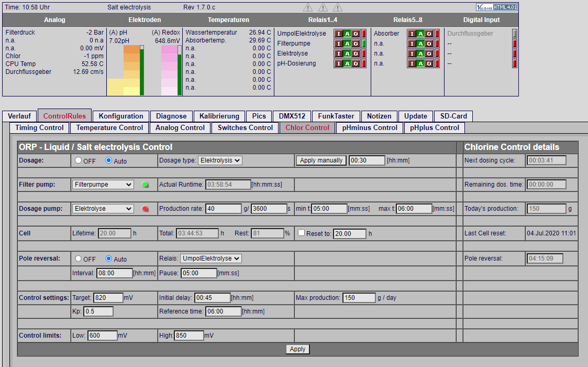Open the SD-Card tab
Viewport: 588px width, 367px height.
tap(453, 116)
